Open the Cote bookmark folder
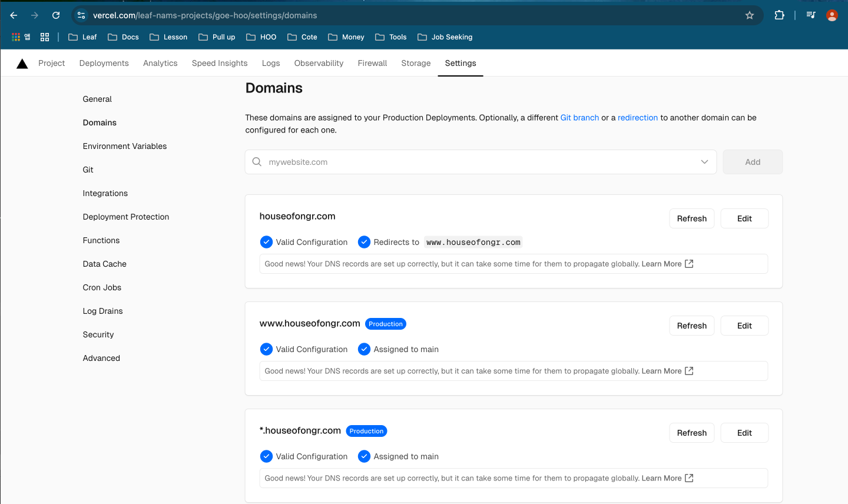848x504 pixels. [302, 37]
